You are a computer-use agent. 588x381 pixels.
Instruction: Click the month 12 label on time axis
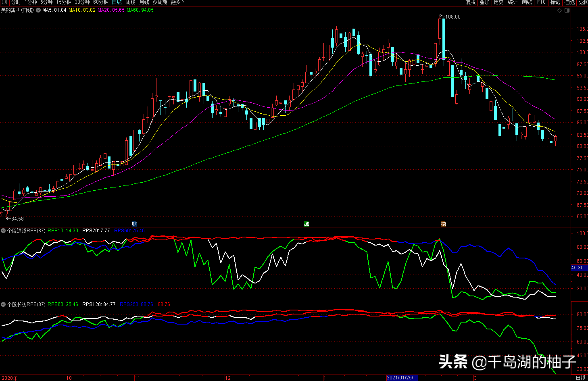(x=228, y=378)
